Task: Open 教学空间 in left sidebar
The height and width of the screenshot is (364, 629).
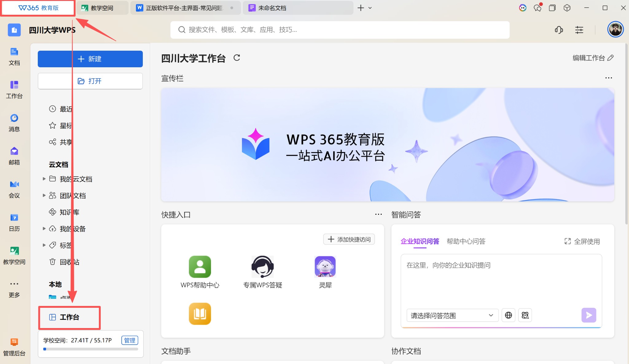Action: click(x=14, y=256)
